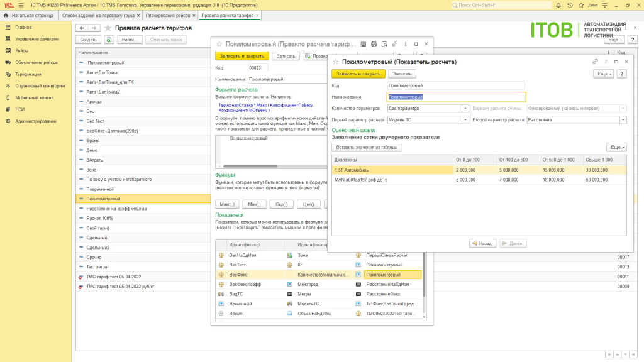Close Список заданий на перевозку груза tab
The image size is (644, 362).
138,16
